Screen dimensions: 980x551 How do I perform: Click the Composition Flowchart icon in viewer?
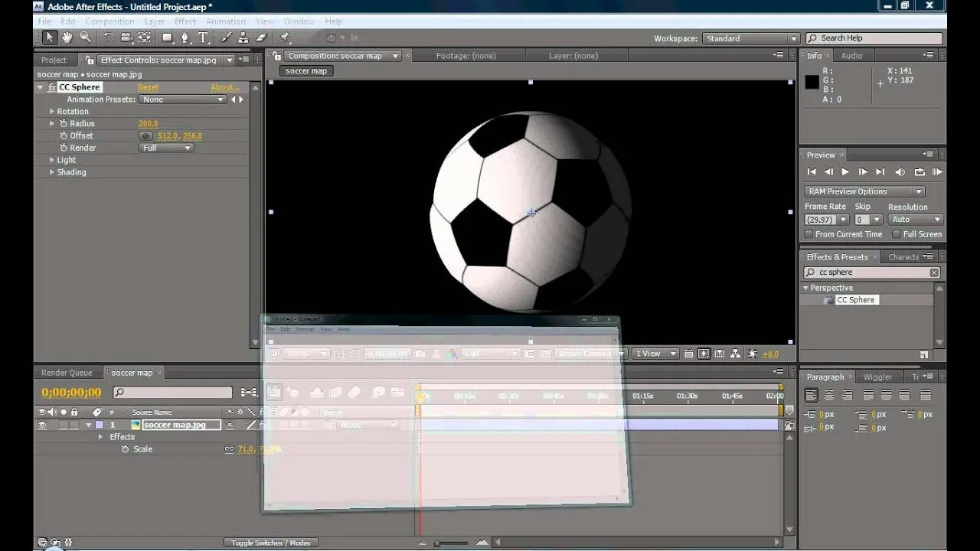point(735,354)
